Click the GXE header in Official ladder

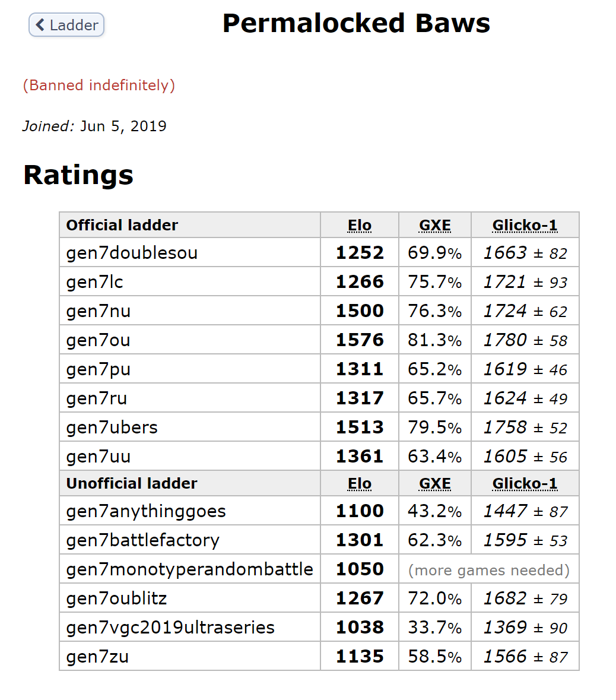[435, 226]
